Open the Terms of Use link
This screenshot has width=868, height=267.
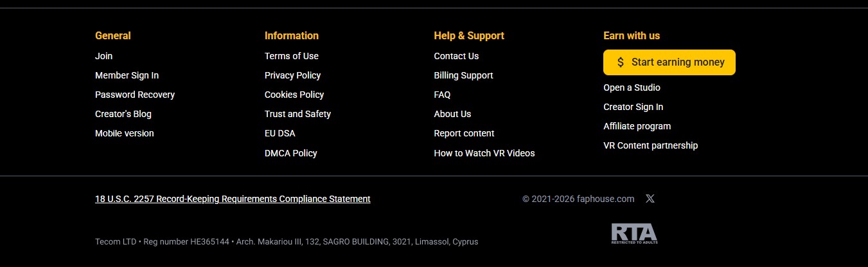[292, 56]
